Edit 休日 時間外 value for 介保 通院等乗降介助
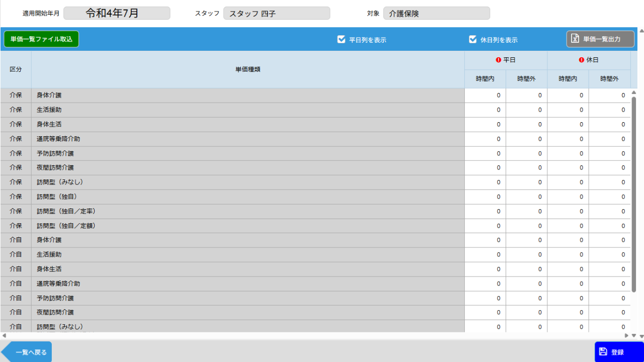 tap(609, 139)
